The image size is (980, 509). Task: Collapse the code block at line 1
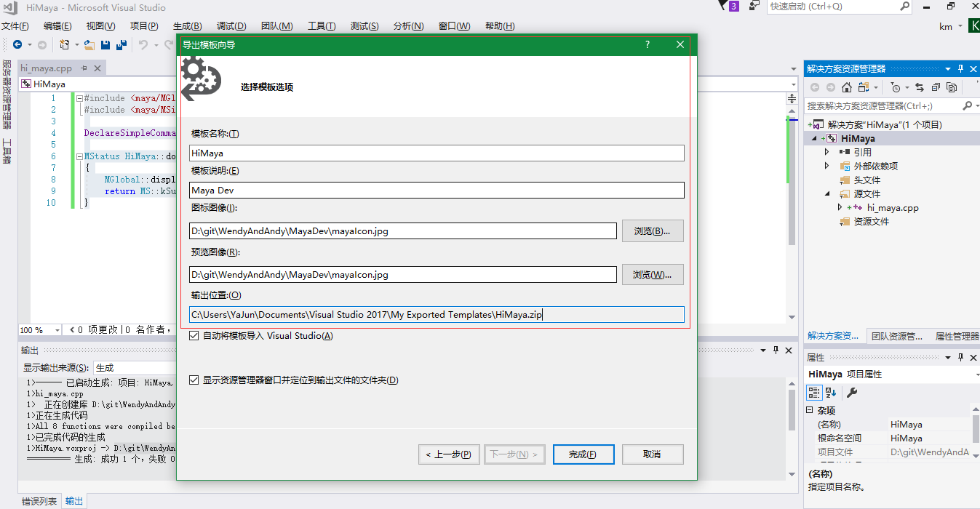click(79, 97)
